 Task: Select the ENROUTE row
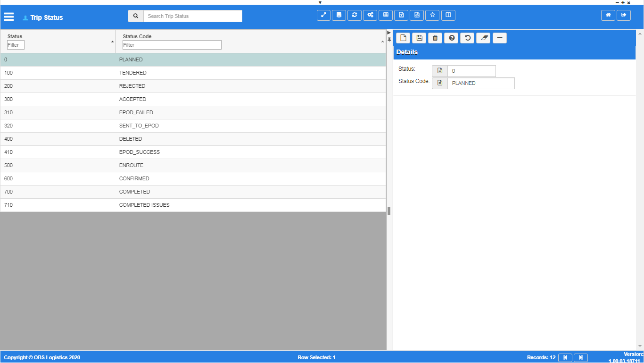tap(193, 165)
